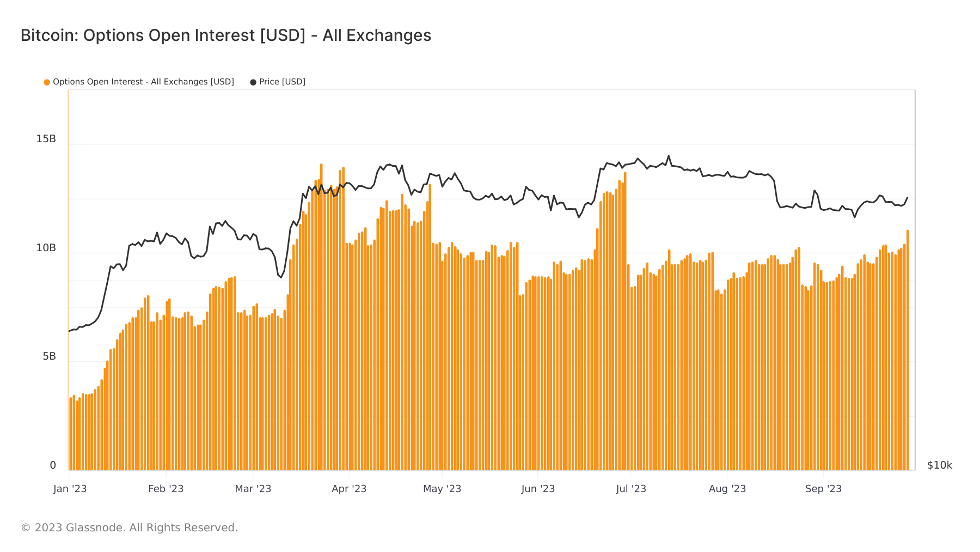Screen dimensions: 980x552
Task: Click the Bitcoin Options Open Interest chart title
Action: [x=226, y=35]
